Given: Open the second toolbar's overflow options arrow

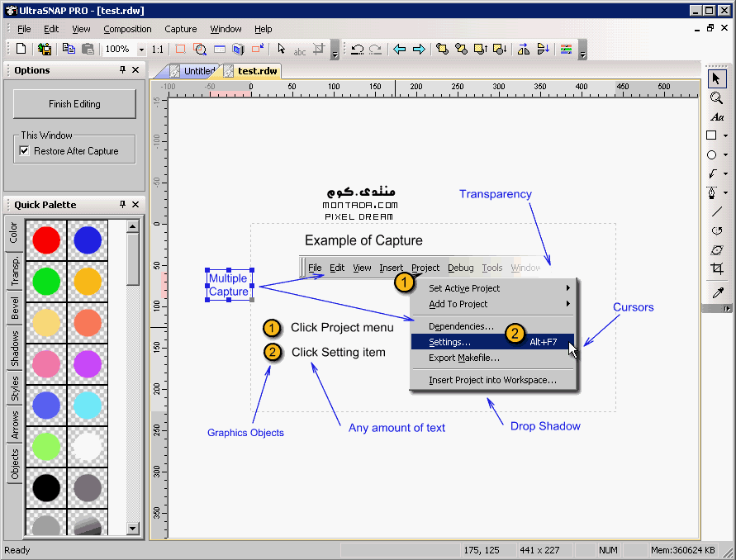Looking at the screenshot, I should click(x=582, y=50).
